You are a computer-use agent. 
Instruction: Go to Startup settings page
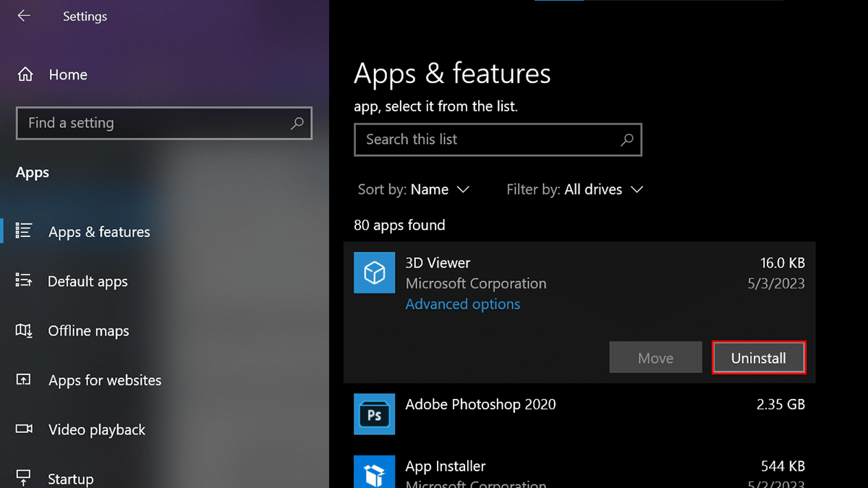point(70,479)
